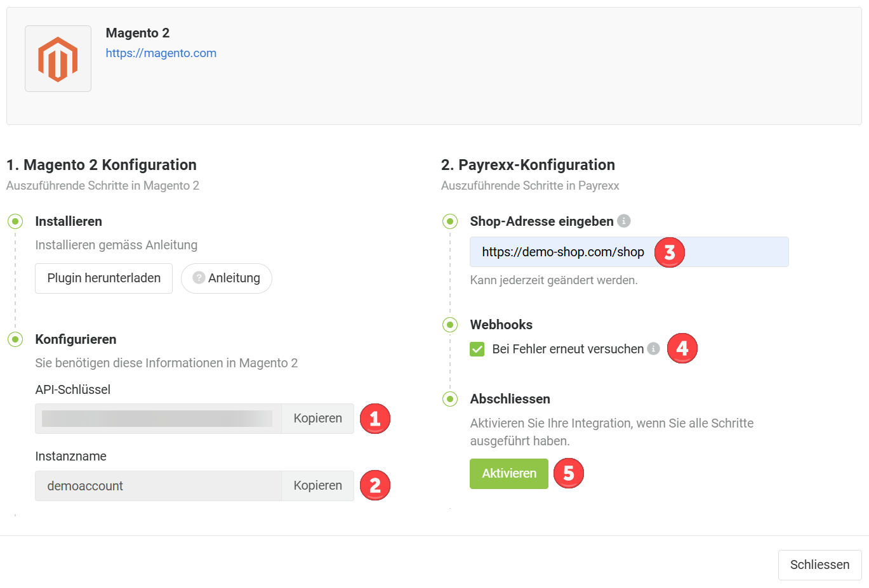Click the Plugin herunterladen button

pyautogui.click(x=103, y=278)
